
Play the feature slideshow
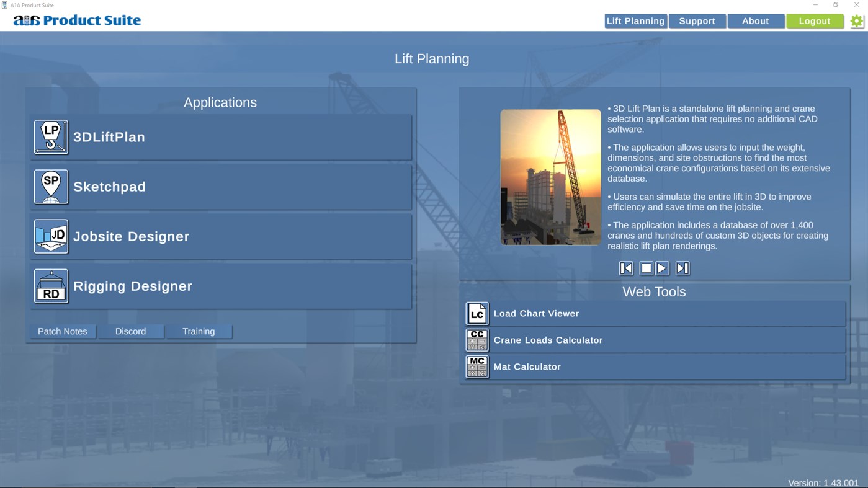tap(662, 267)
